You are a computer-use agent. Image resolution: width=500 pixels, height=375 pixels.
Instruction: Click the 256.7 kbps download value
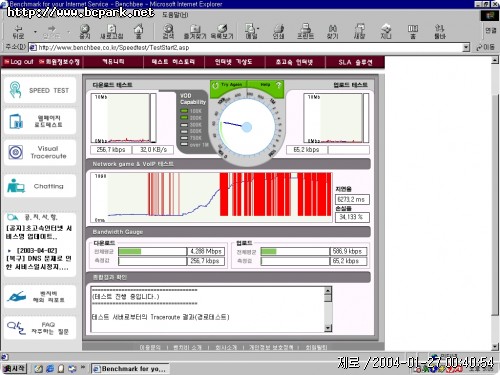tap(111, 150)
